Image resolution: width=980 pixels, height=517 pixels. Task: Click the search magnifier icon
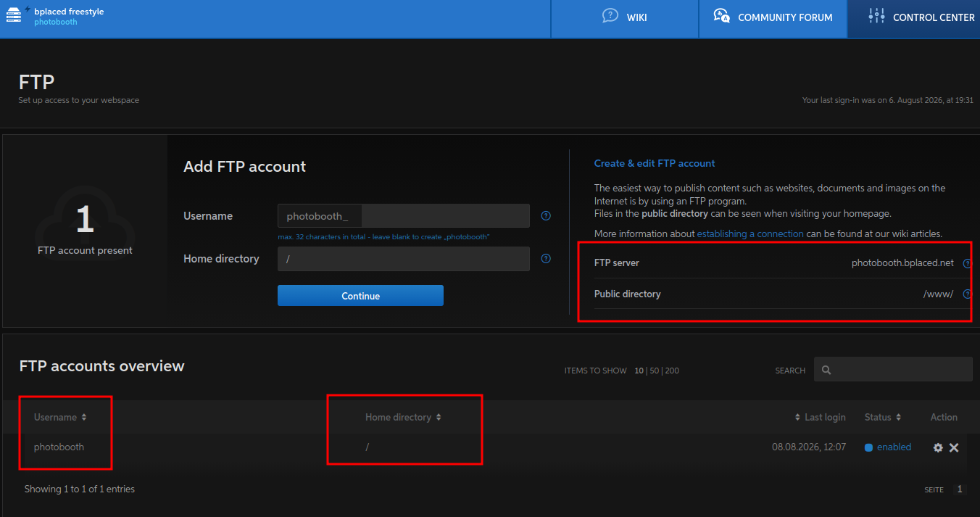(x=826, y=370)
